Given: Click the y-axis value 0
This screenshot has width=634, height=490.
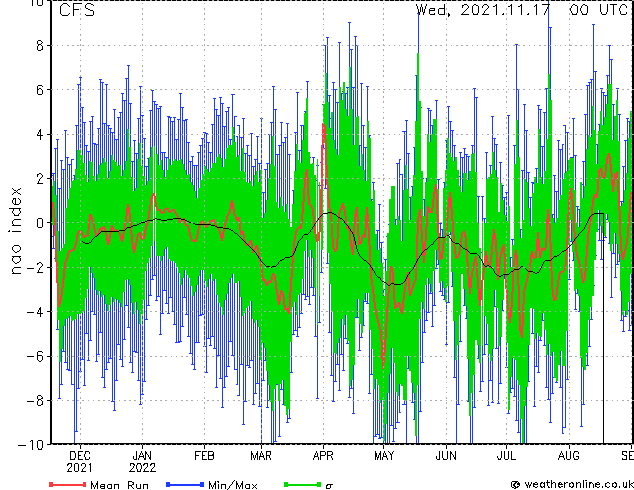Looking at the screenshot, I should pyautogui.click(x=40, y=223).
